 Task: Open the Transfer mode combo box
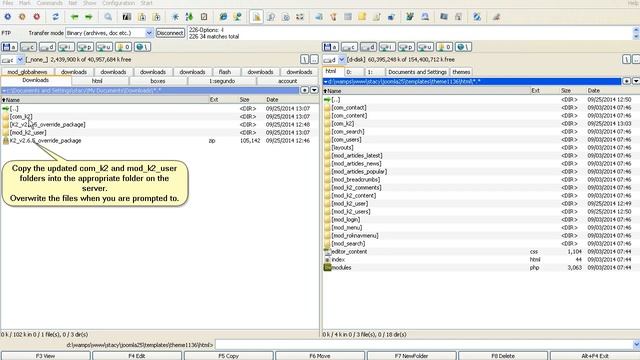click(109, 33)
